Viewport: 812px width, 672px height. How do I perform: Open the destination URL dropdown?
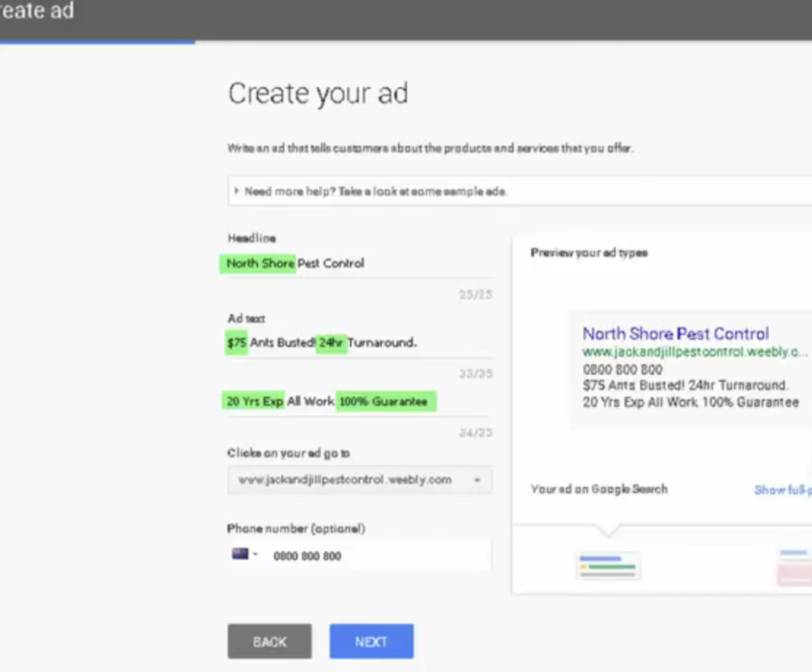(360, 480)
